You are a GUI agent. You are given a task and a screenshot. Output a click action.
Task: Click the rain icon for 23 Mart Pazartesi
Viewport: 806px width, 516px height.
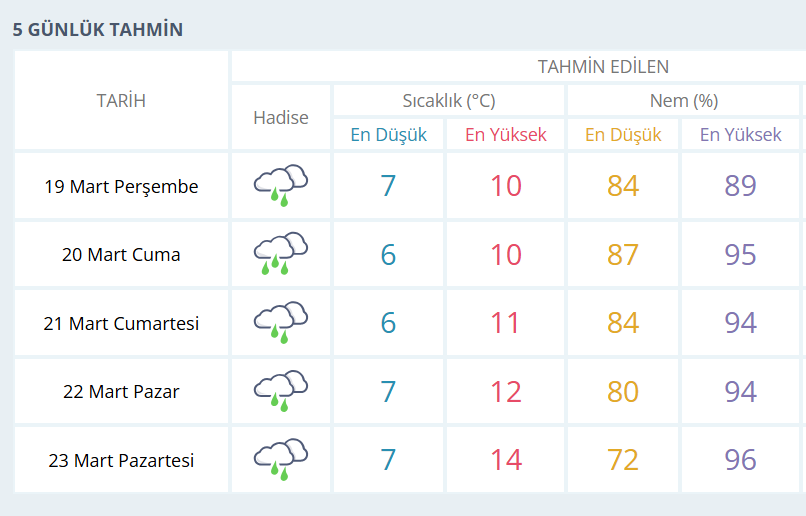pos(280,460)
